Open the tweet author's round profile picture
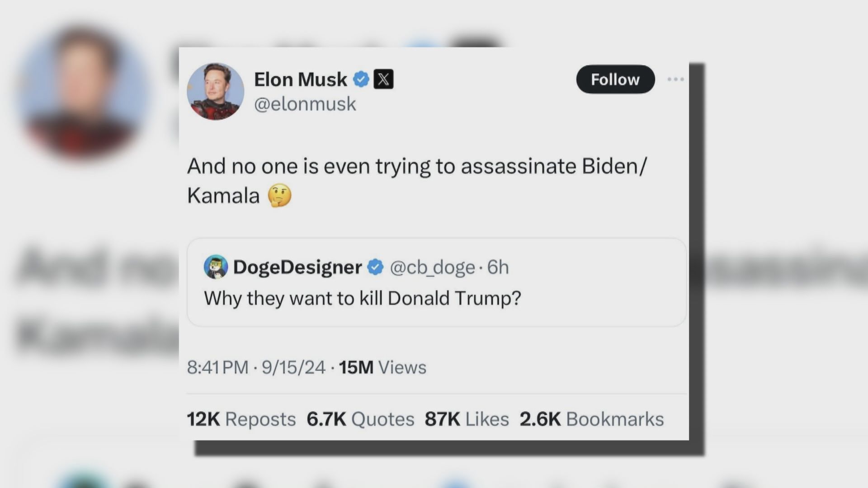Screen dimensions: 868x488 pyautogui.click(x=216, y=91)
